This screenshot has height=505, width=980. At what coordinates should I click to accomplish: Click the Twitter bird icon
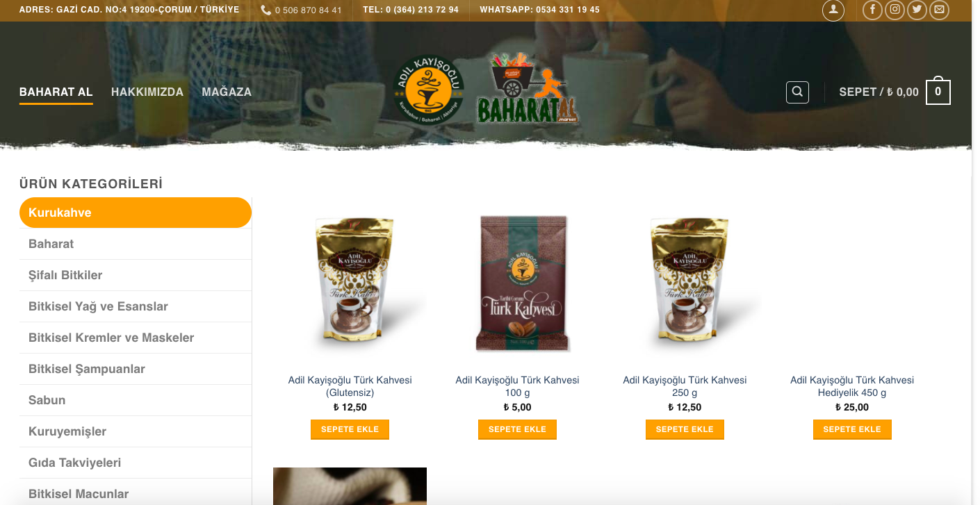(x=917, y=10)
